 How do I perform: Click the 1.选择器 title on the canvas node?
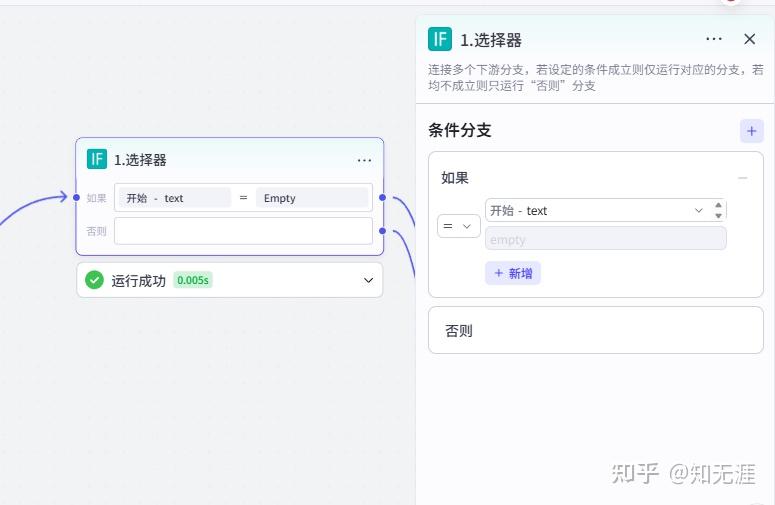point(140,160)
